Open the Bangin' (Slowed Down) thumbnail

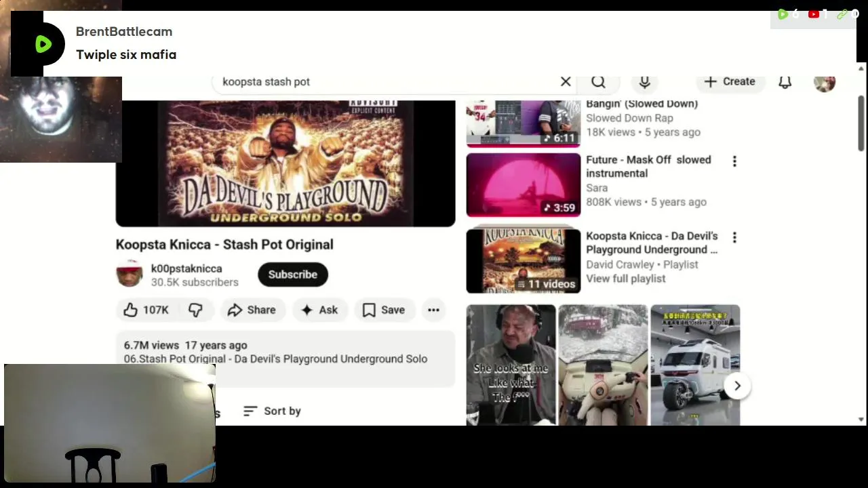[x=524, y=123]
